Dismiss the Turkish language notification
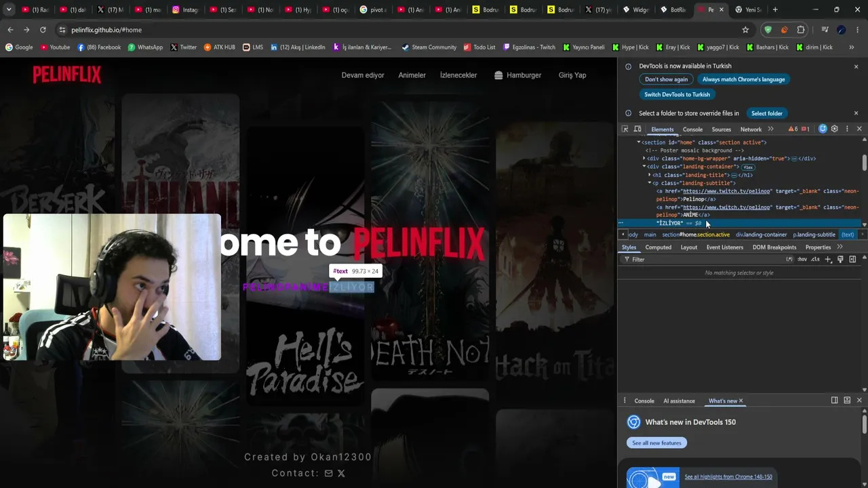 click(856, 66)
